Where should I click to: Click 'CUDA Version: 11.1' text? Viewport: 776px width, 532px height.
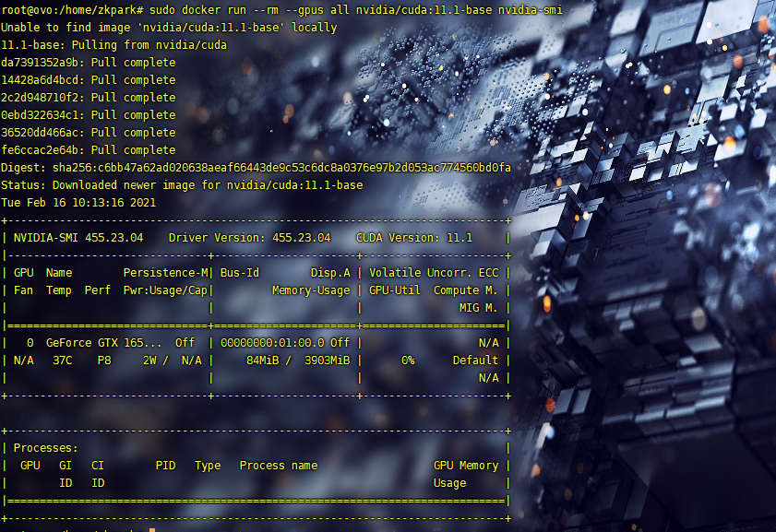click(414, 238)
